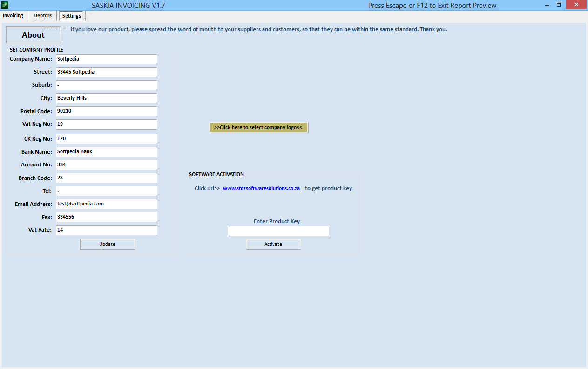Click the green application icon in title bar
588x369 pixels.
(x=5, y=5)
